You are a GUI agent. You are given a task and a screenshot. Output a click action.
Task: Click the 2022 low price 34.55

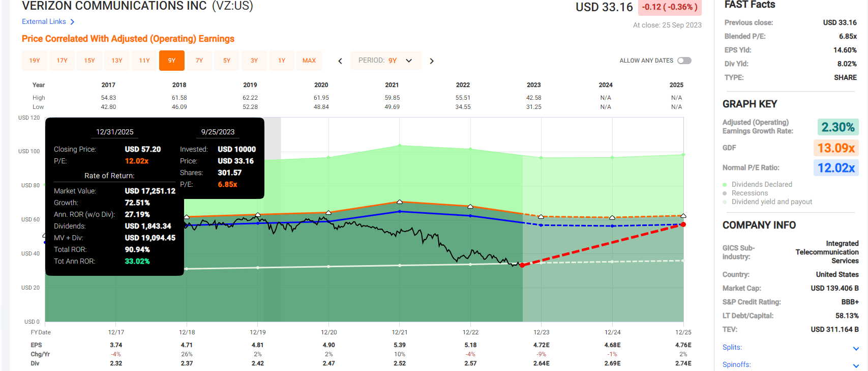tap(463, 107)
